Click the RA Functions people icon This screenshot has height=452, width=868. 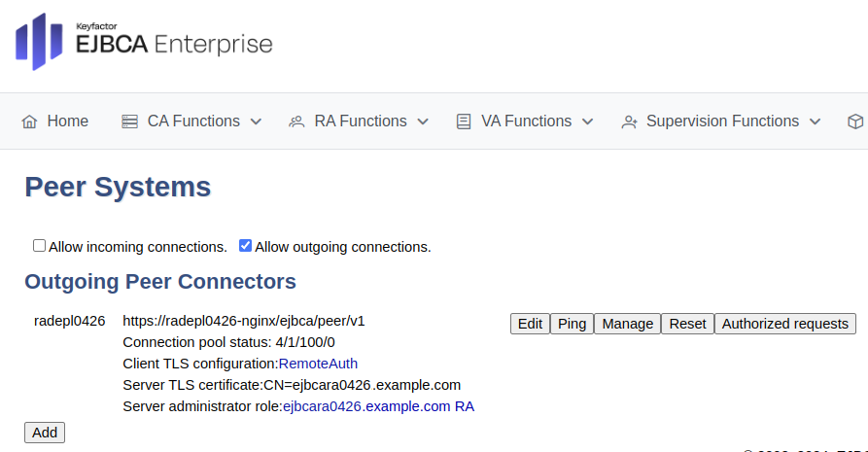pyautogui.click(x=296, y=122)
